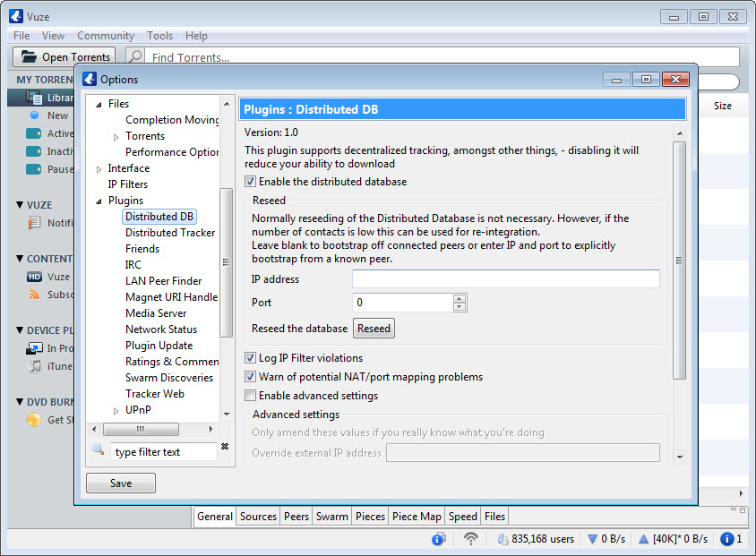Open the Community menu
The height and width of the screenshot is (556, 756).
pyautogui.click(x=106, y=36)
